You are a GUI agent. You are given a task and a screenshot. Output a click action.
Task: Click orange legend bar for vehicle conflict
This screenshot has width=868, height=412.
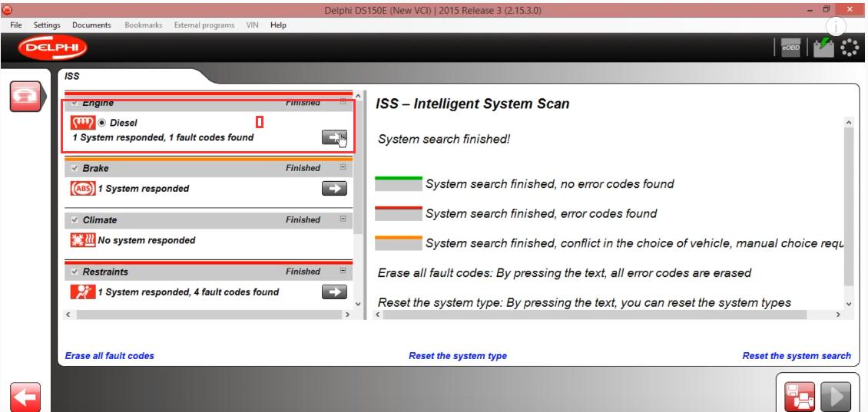tap(399, 243)
